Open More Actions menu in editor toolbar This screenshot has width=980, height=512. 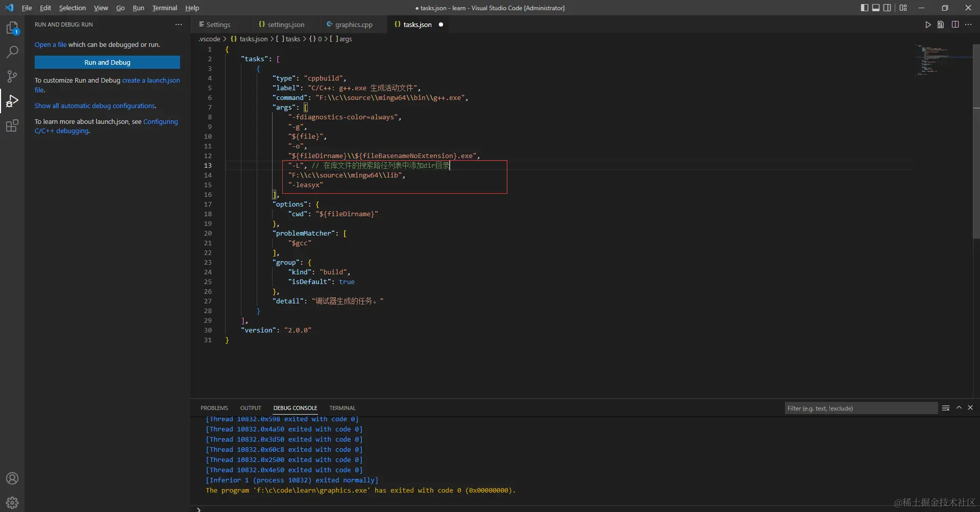click(969, 24)
